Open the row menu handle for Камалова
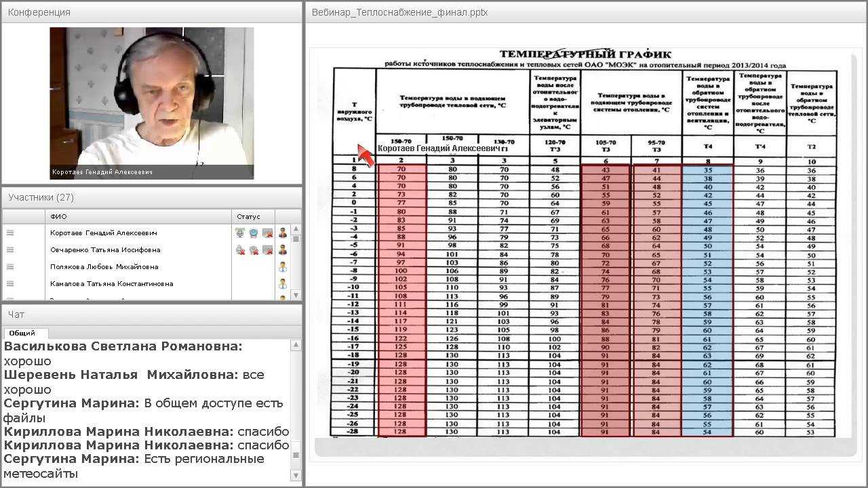The height and width of the screenshot is (488, 868). tap(10, 284)
